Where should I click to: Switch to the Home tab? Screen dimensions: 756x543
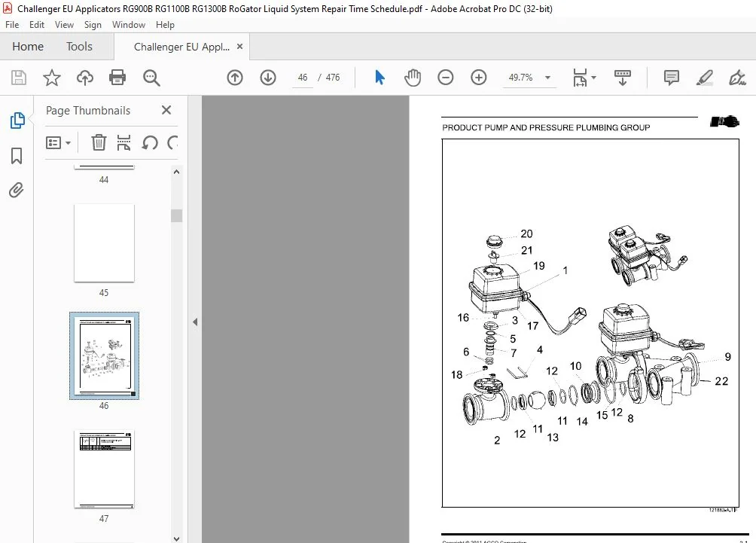click(x=28, y=47)
